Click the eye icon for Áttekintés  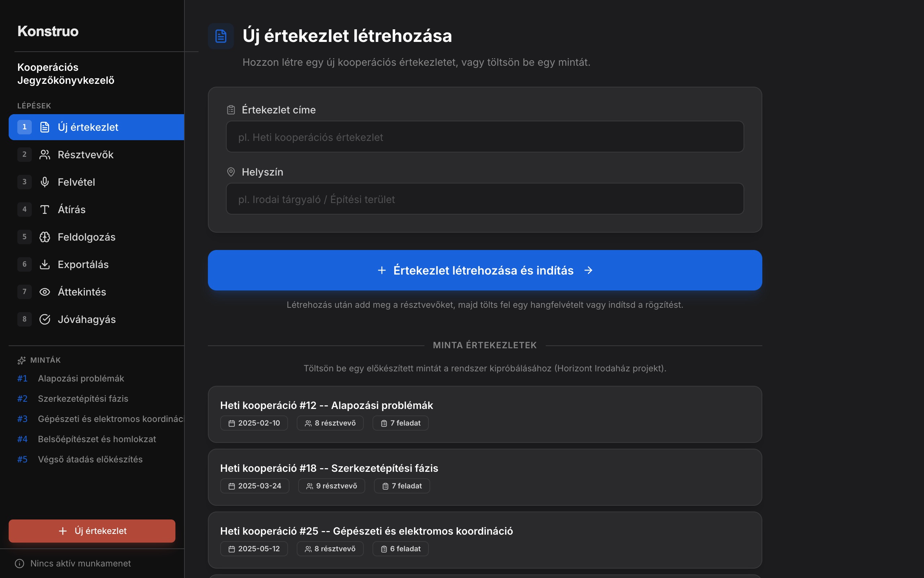click(x=45, y=292)
